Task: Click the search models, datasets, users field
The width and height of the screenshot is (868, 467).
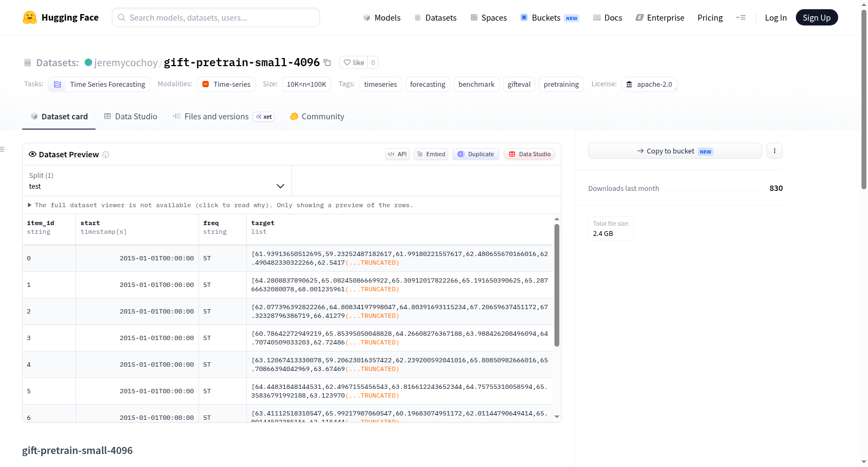Action: pos(216,17)
